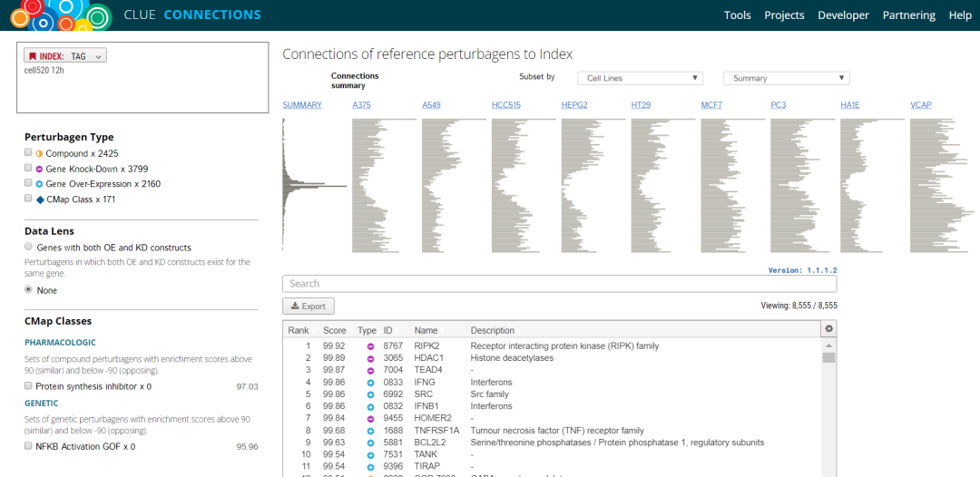
Task: Click the orange Compound perturbagen icon
Action: point(39,153)
